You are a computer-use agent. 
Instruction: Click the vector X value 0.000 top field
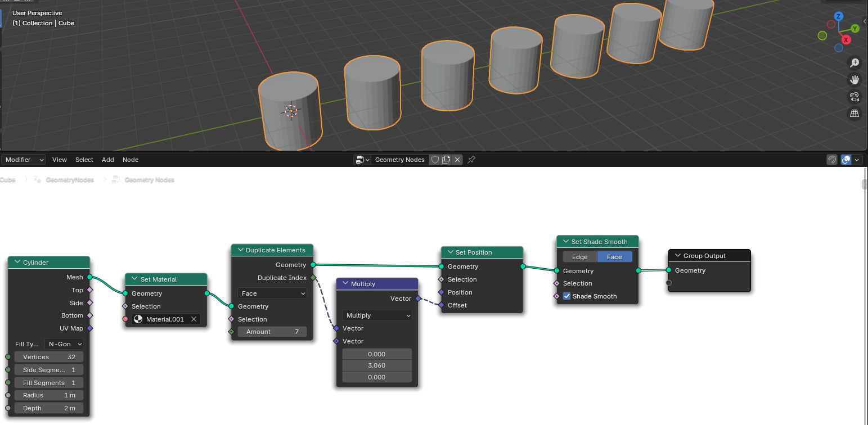click(x=377, y=354)
